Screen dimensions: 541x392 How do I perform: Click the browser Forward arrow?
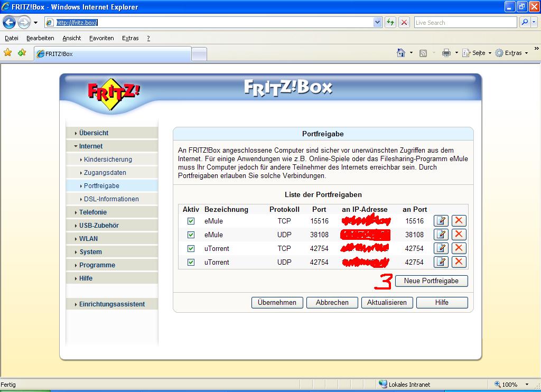pyautogui.click(x=24, y=23)
